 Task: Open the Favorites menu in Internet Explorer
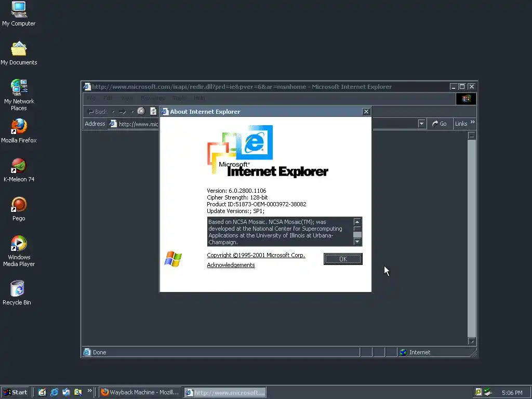153,98
